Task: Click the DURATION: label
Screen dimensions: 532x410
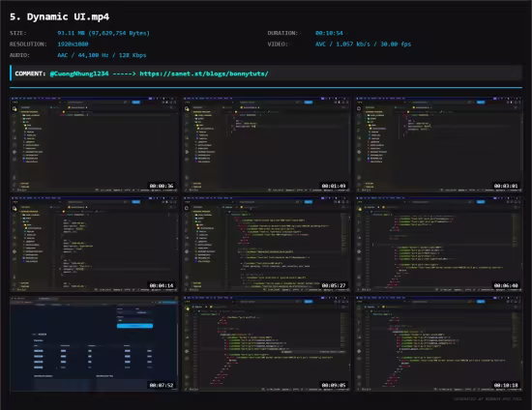Action: (x=282, y=33)
